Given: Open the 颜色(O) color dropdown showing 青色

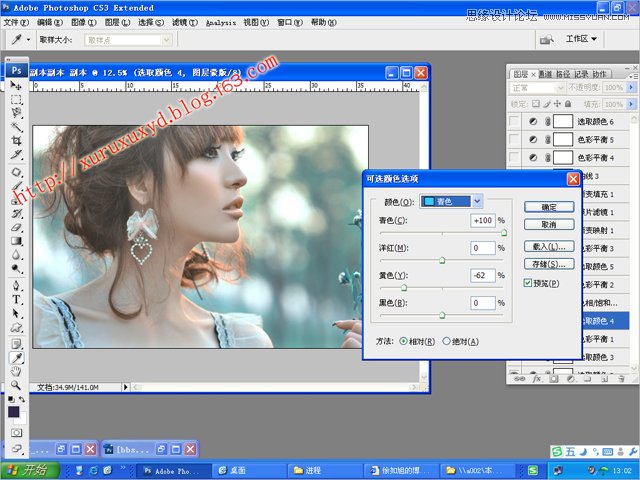Looking at the screenshot, I should click(451, 201).
